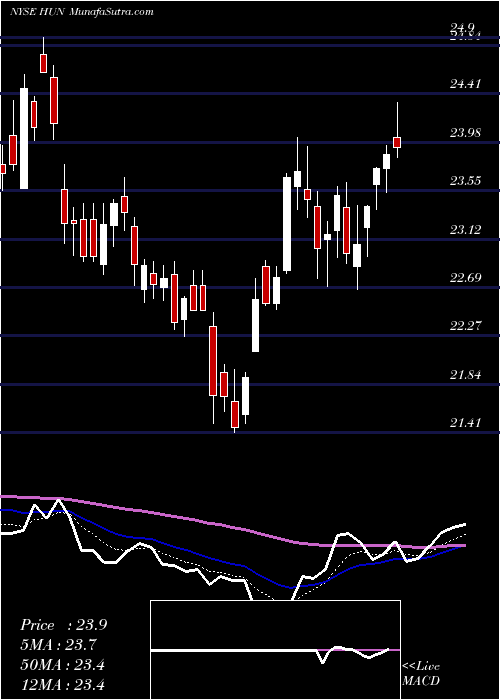Click the NYSE HUN MunafaSutra.com title text
Screen dimensions: 500x700
coord(82,12)
